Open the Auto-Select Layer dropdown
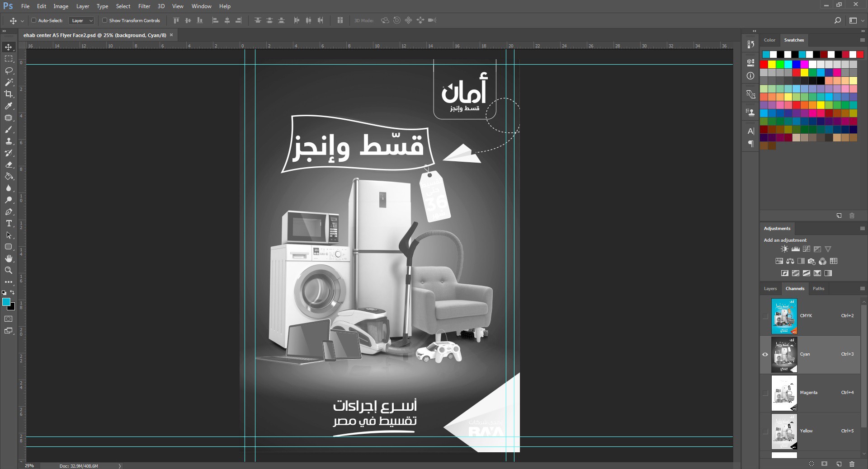868x469 pixels. pos(82,20)
